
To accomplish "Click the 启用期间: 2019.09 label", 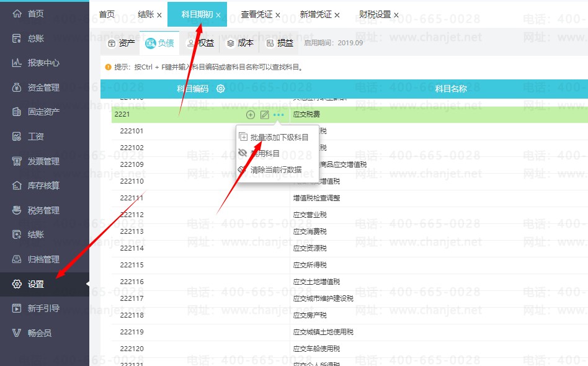I will click(333, 43).
